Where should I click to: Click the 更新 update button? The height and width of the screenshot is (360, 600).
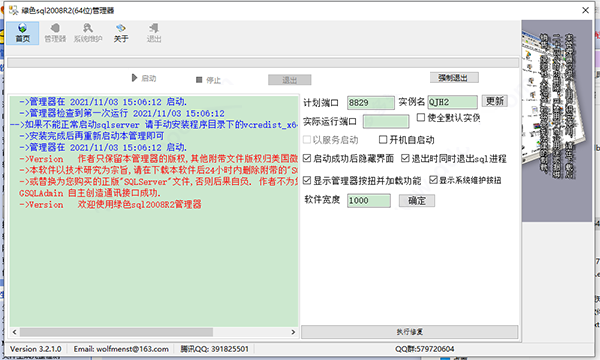(x=494, y=101)
